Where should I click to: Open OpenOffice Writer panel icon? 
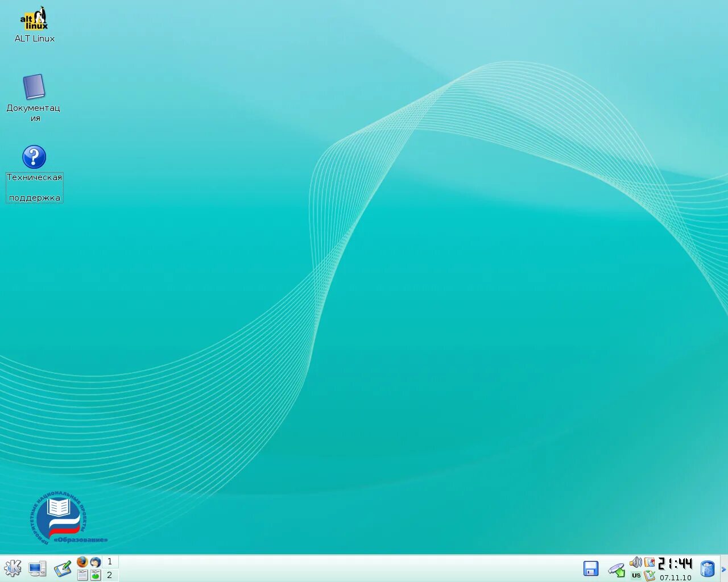(82, 574)
